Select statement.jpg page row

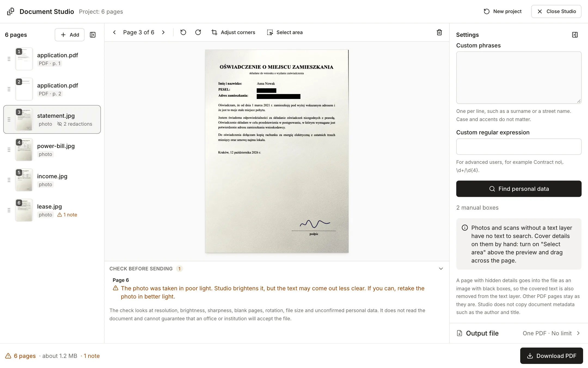[x=52, y=119]
